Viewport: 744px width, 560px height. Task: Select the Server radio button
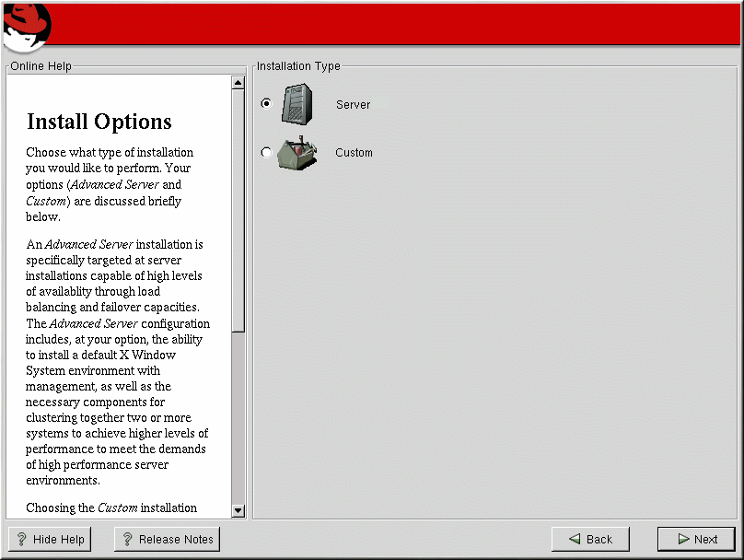[x=267, y=103]
